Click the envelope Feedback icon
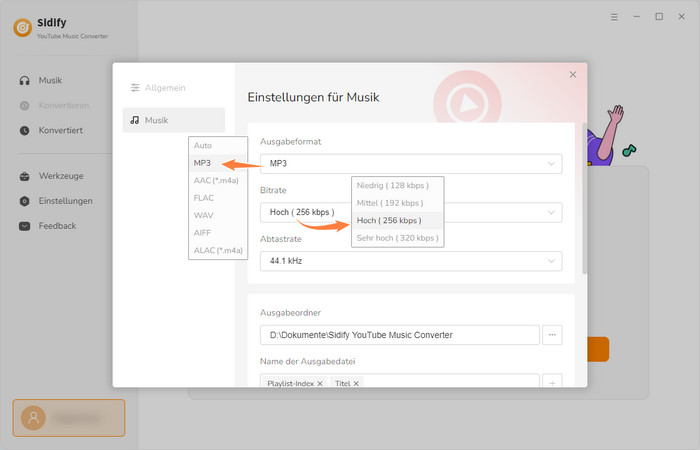 25,226
